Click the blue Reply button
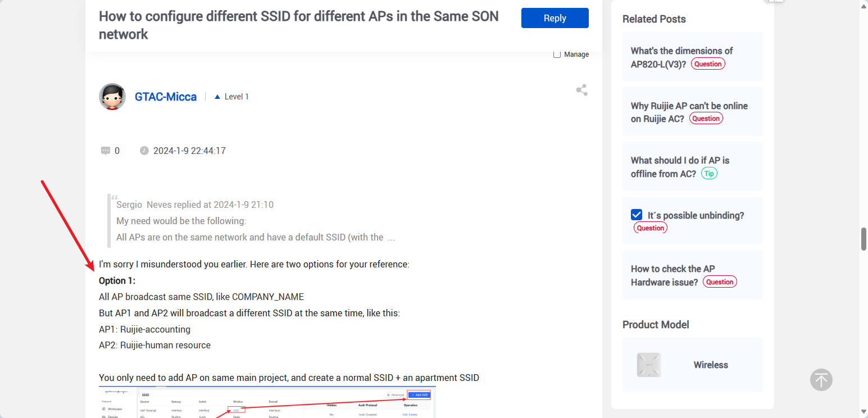Screen dimensions: 868x418 [555, 18]
